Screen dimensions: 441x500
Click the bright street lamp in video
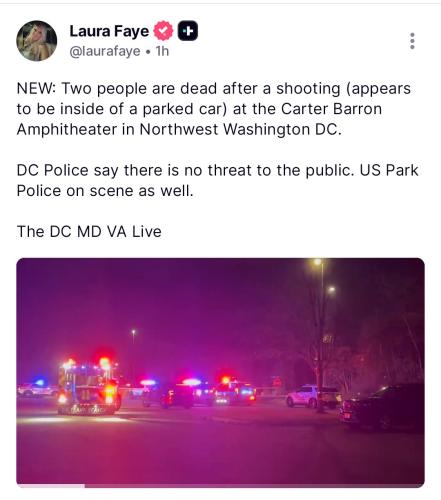(x=318, y=262)
